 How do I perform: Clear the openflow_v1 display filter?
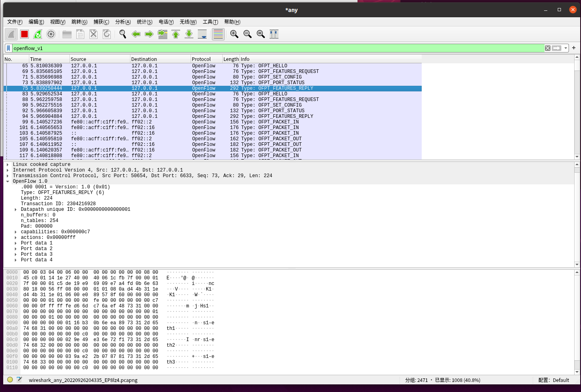coord(548,48)
